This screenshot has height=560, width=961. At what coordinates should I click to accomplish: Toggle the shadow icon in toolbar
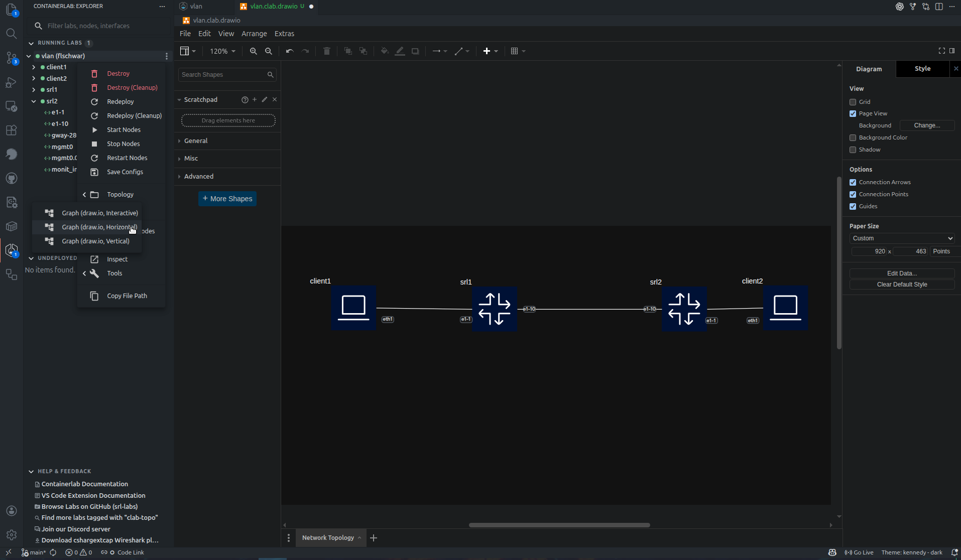(x=415, y=51)
